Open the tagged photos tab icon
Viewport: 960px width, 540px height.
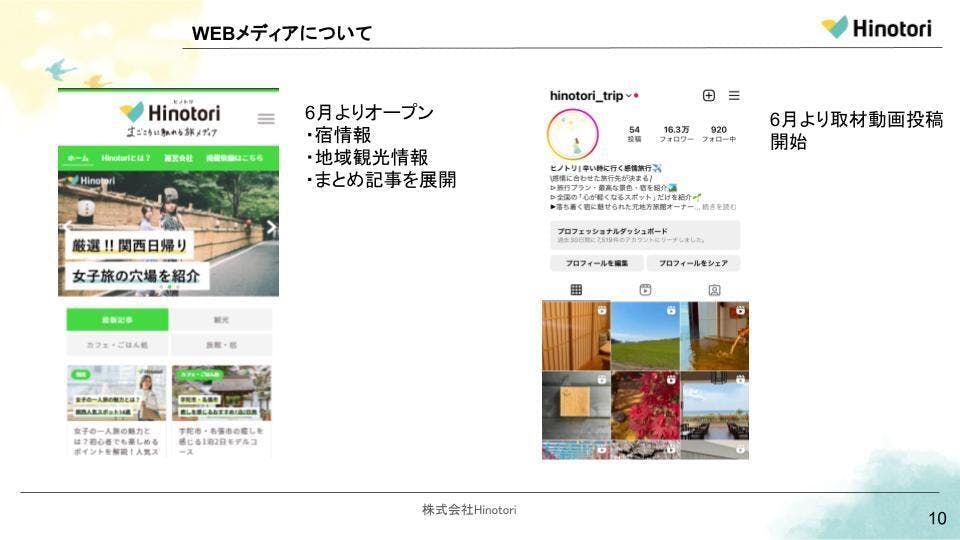tap(714, 290)
